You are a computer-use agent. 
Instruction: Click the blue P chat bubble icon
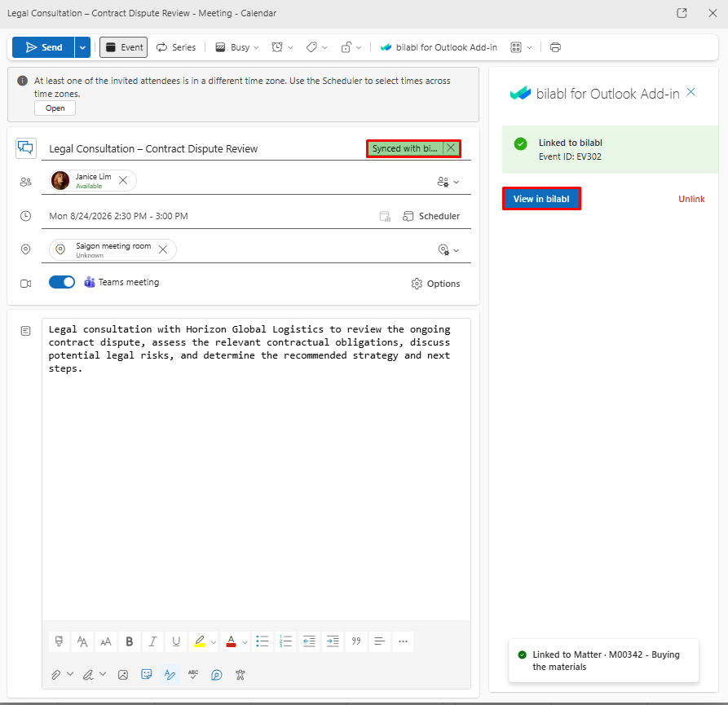click(x=216, y=675)
